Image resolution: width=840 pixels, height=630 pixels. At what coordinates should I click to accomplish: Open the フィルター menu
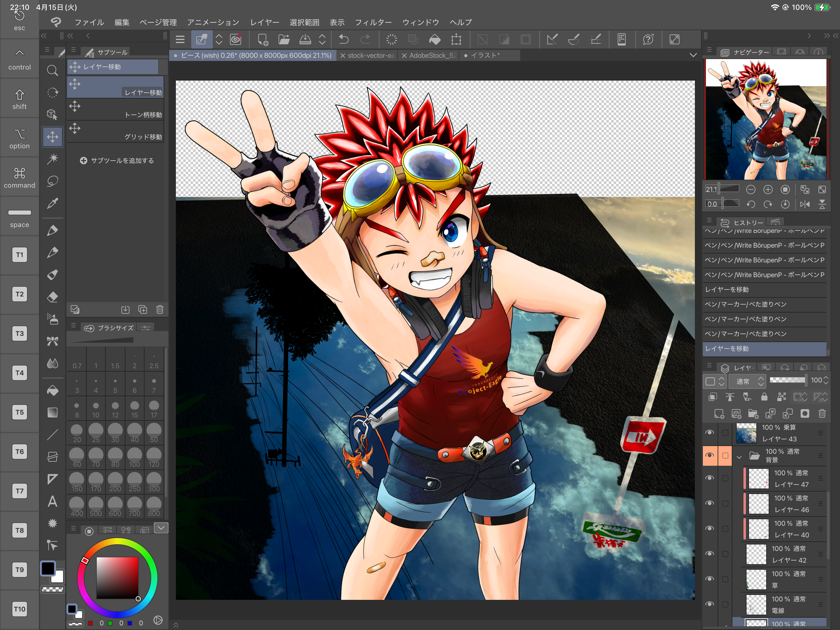[x=373, y=22]
